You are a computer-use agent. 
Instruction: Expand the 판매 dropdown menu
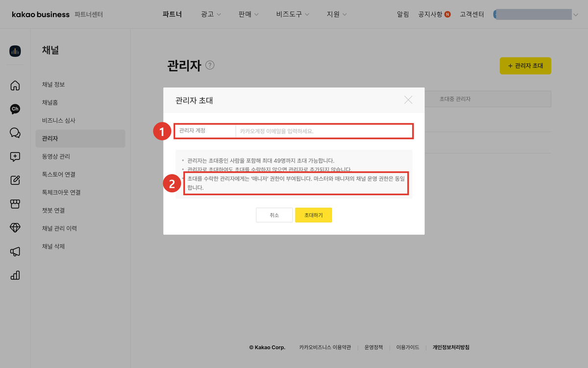[x=248, y=14]
